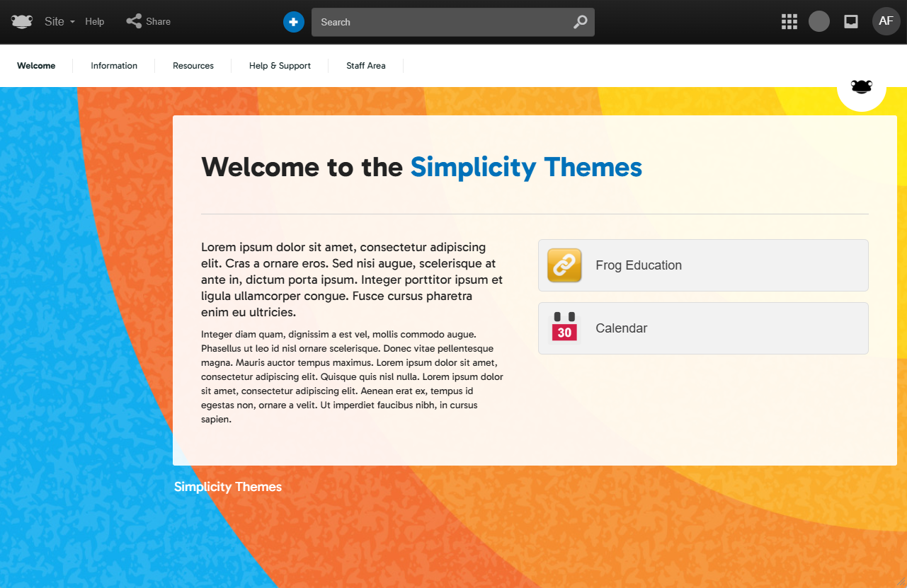This screenshot has width=907, height=588.
Task: Open the Help & Support tab
Action: 280,66
